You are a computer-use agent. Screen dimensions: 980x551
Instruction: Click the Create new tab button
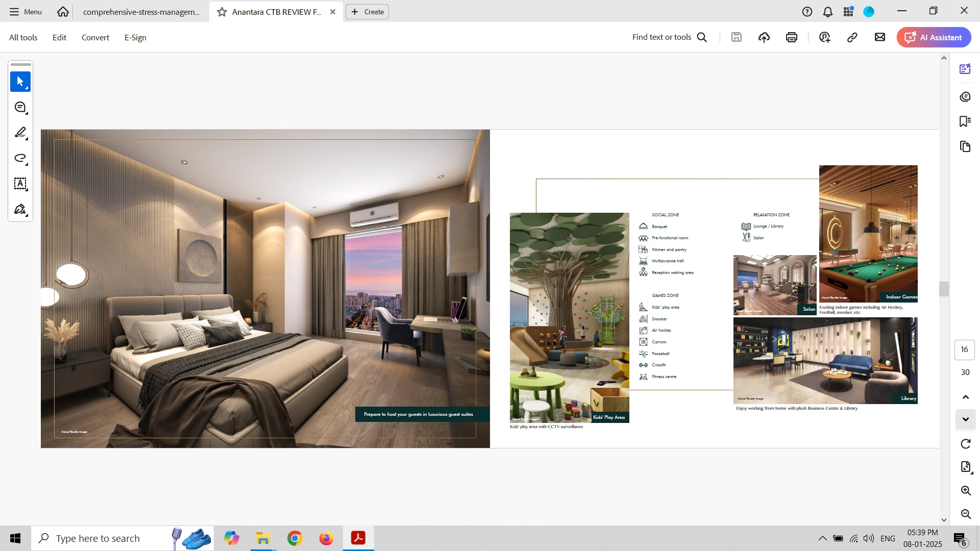tap(367, 12)
